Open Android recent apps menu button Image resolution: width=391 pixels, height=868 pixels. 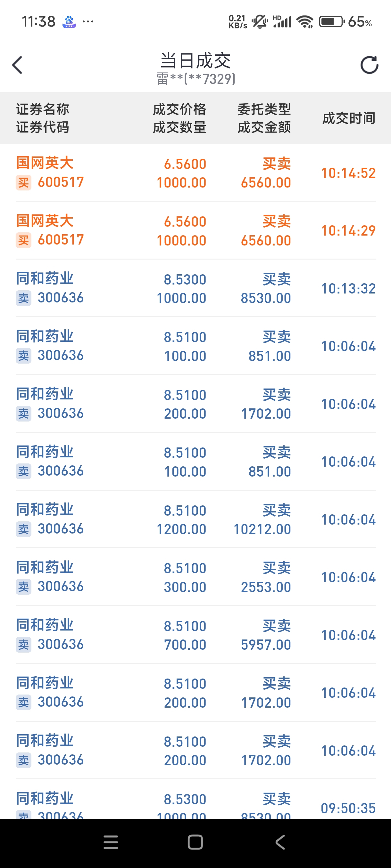pyautogui.click(x=111, y=842)
